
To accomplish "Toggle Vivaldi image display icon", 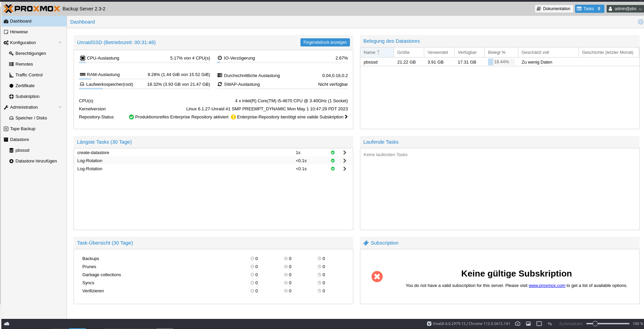I will click(528, 324).
